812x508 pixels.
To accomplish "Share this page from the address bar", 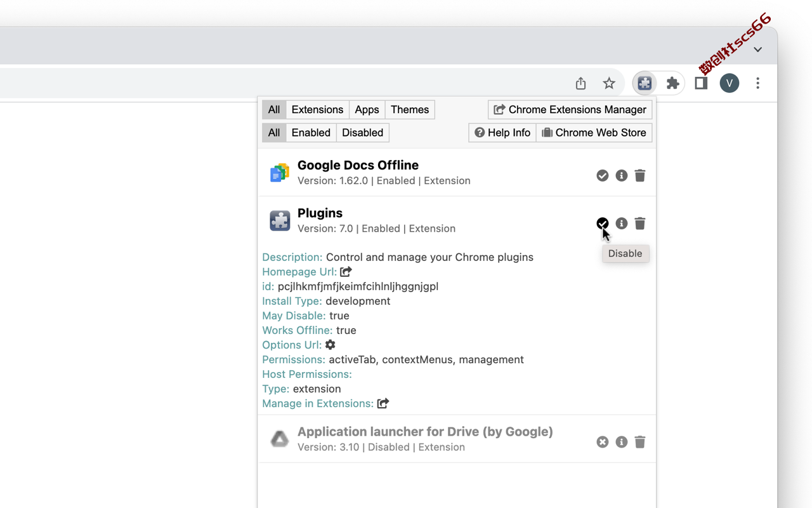I will click(x=581, y=83).
